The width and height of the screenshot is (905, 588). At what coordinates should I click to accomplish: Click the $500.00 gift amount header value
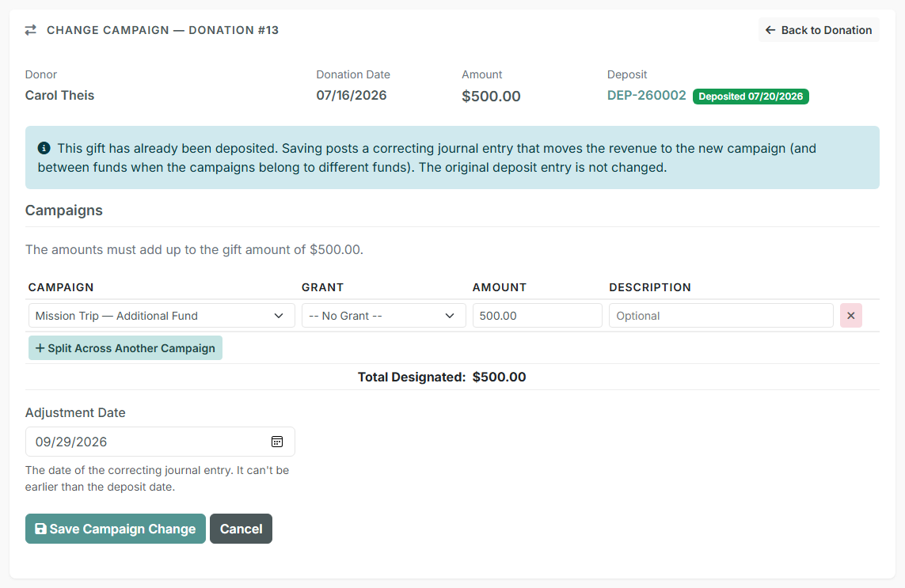pyautogui.click(x=491, y=96)
